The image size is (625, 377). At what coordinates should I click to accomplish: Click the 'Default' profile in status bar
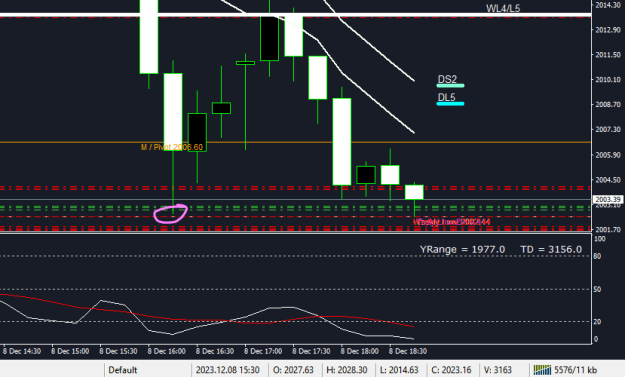click(123, 370)
